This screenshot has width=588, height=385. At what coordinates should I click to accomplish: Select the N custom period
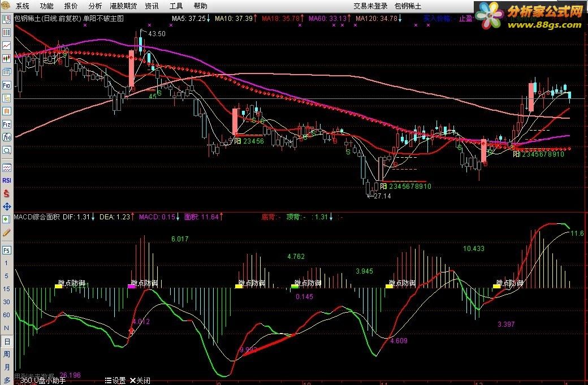[x=6, y=328]
